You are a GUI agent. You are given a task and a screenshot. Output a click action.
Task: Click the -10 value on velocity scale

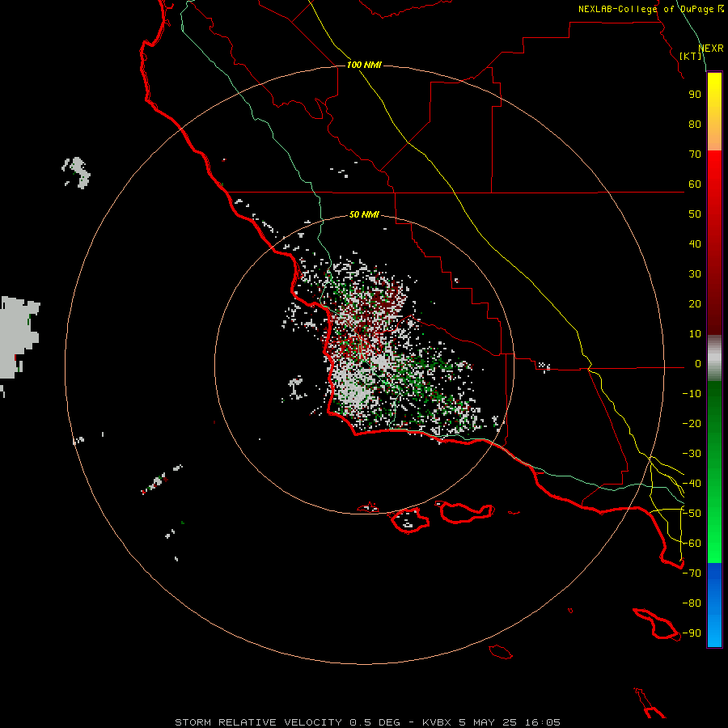click(692, 394)
